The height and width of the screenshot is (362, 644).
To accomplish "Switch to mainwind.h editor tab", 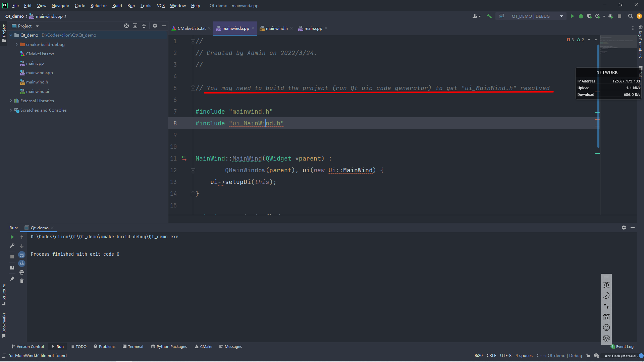I will click(276, 28).
